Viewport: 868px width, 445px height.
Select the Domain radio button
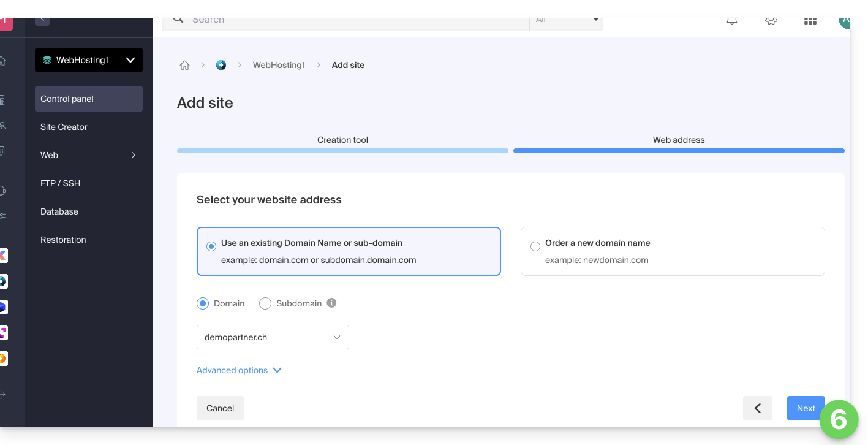pos(203,303)
